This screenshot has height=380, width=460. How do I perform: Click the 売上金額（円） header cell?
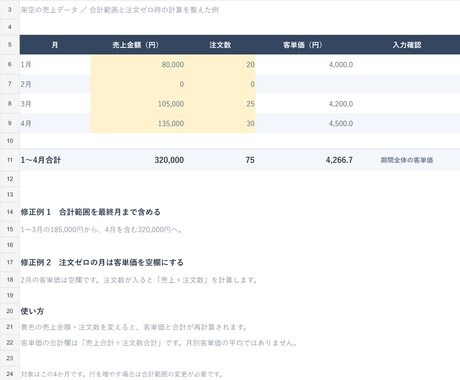pos(137,45)
